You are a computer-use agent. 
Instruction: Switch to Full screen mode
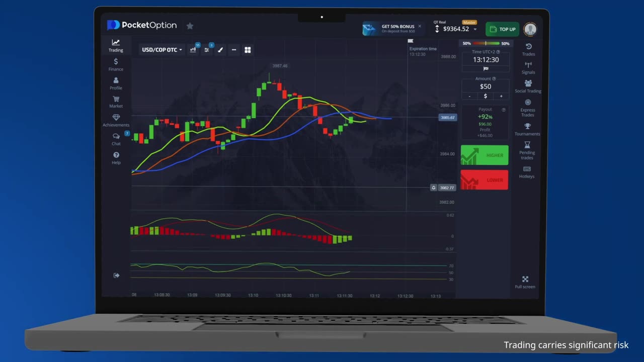(x=525, y=282)
